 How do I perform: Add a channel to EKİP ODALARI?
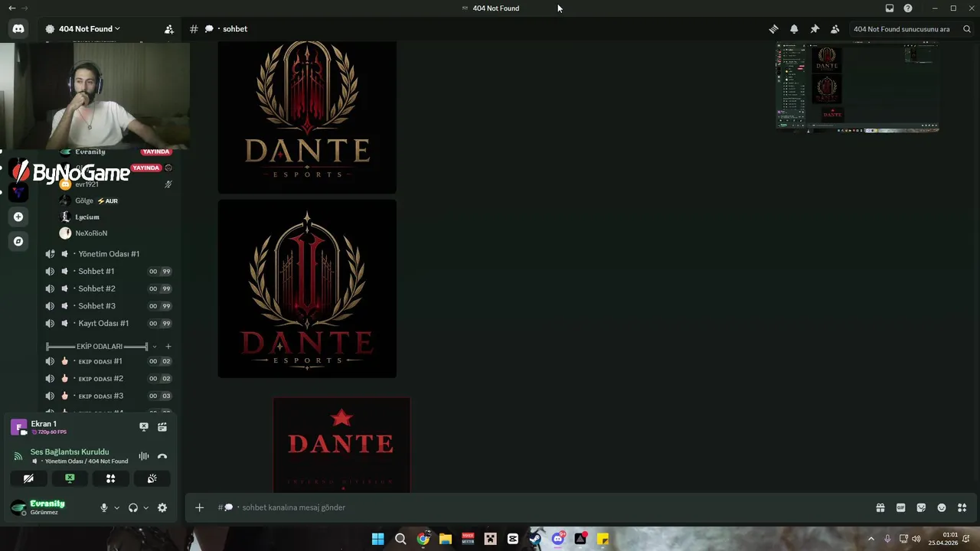tap(168, 347)
